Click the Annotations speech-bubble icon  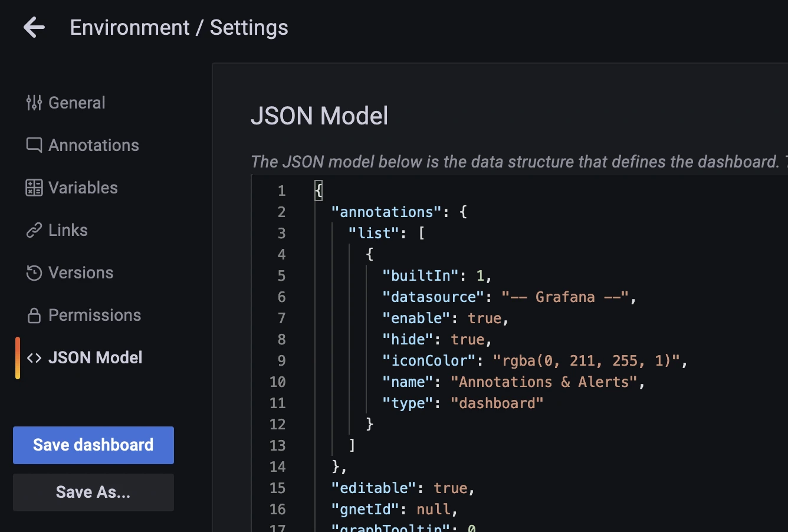34,145
